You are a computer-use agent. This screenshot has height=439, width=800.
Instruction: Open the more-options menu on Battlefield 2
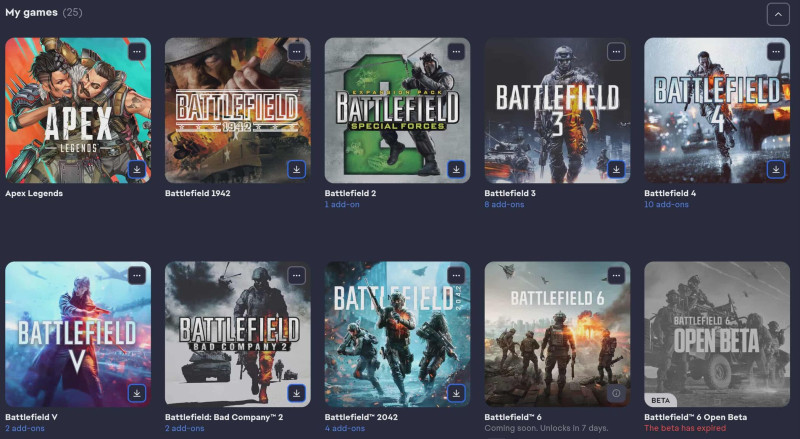(x=456, y=52)
